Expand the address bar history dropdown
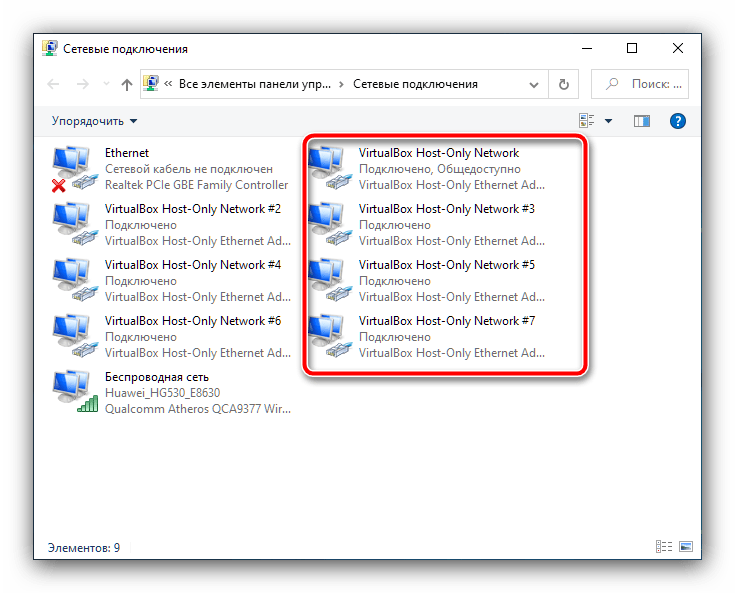The image size is (735, 593). pos(533,85)
